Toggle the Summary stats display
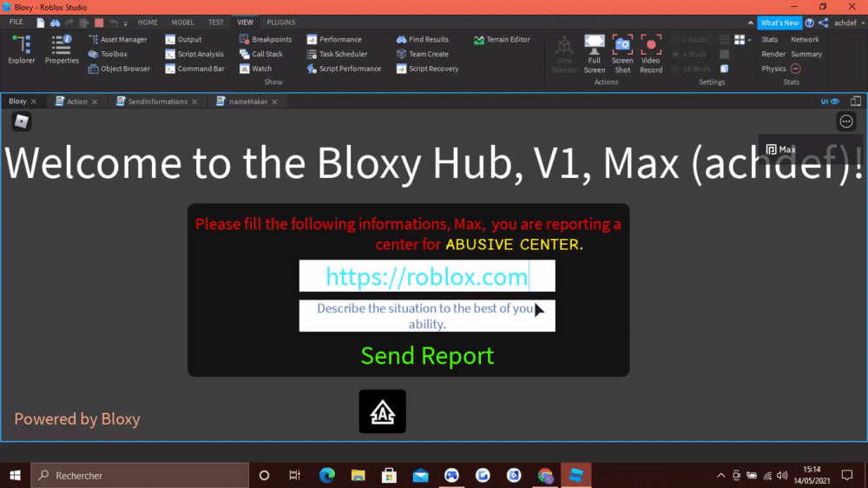This screenshot has height=488, width=868. point(806,54)
